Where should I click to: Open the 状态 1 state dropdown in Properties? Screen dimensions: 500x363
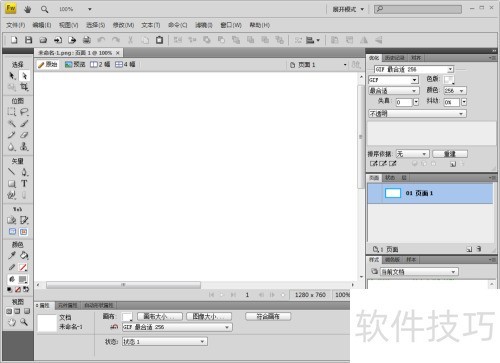point(165,342)
